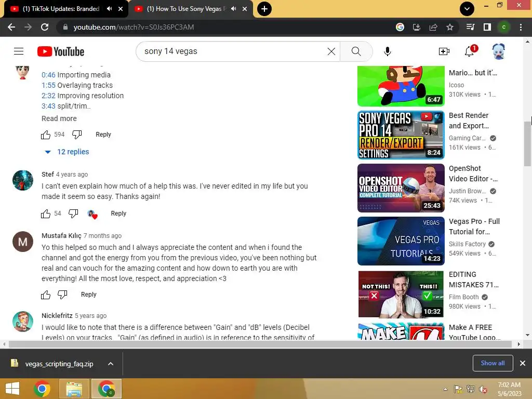Jump to 3:43 split/trim timestamp
Image resolution: width=532 pixels, height=399 pixels.
pyautogui.click(x=48, y=106)
